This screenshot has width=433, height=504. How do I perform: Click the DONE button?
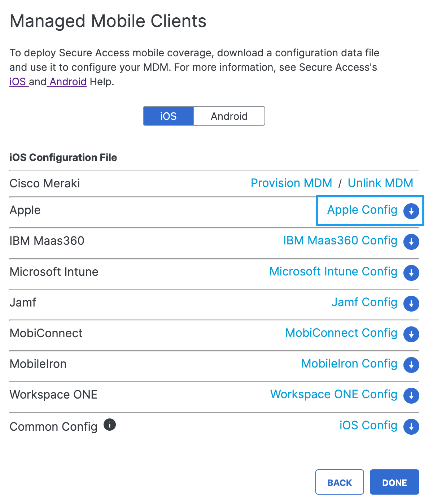pos(394,482)
